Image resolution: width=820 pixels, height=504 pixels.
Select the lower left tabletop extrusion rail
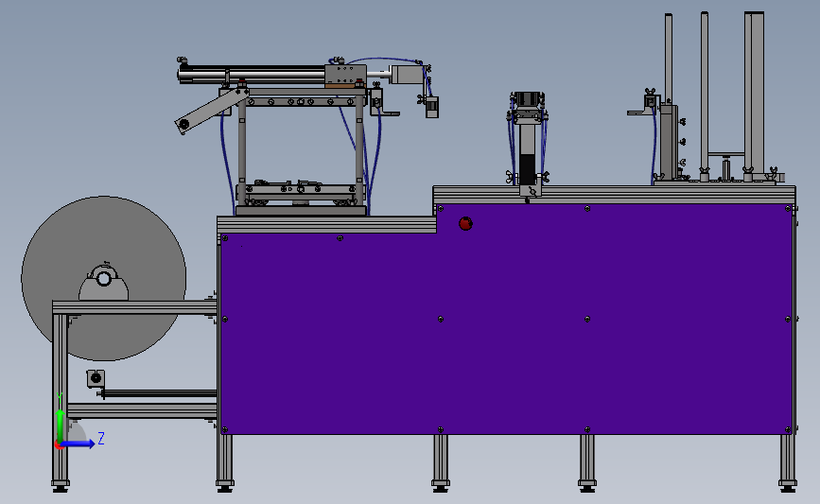[326, 224]
